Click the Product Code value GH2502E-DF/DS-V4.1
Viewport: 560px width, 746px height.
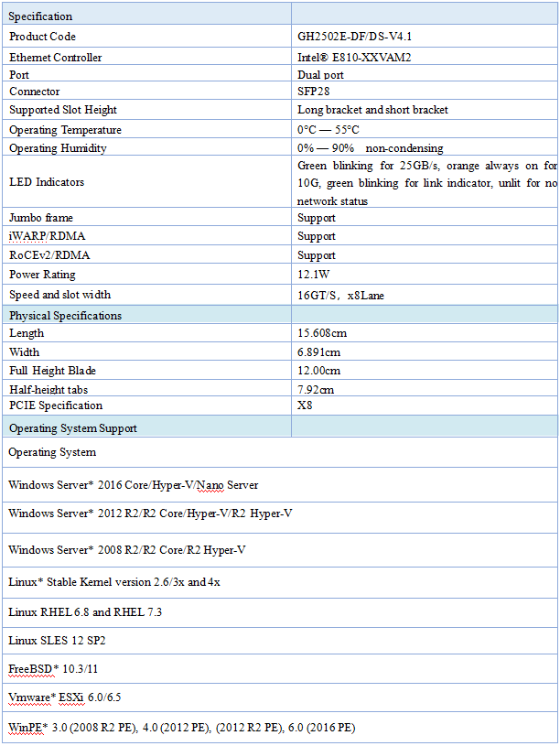[x=350, y=37]
